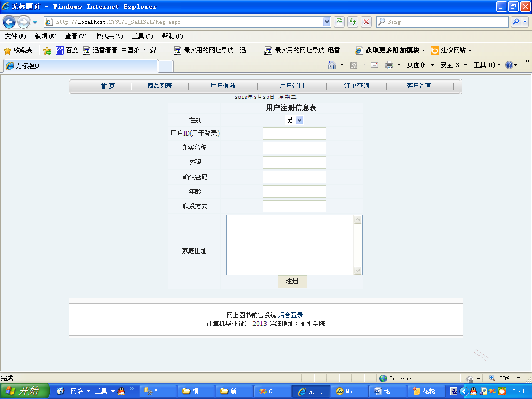Screen dimensions: 532x399
Task: Open the 查看(V) menu
Action: (x=76, y=36)
